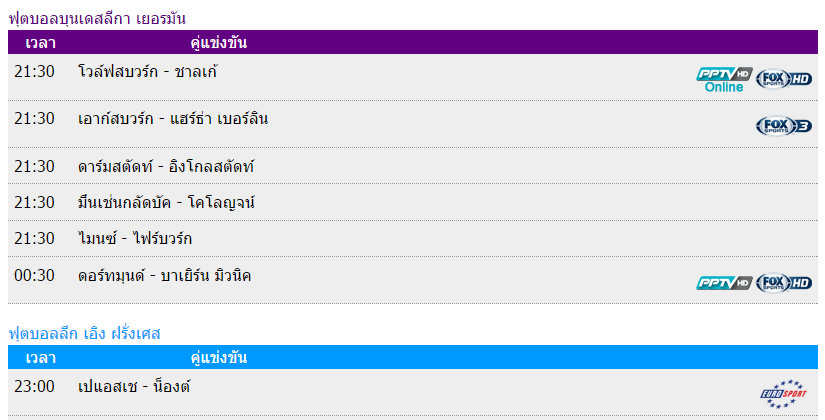The image size is (825, 420).
Task: Click the เปแอสเช - น็องต์ match
Action: pos(134,385)
